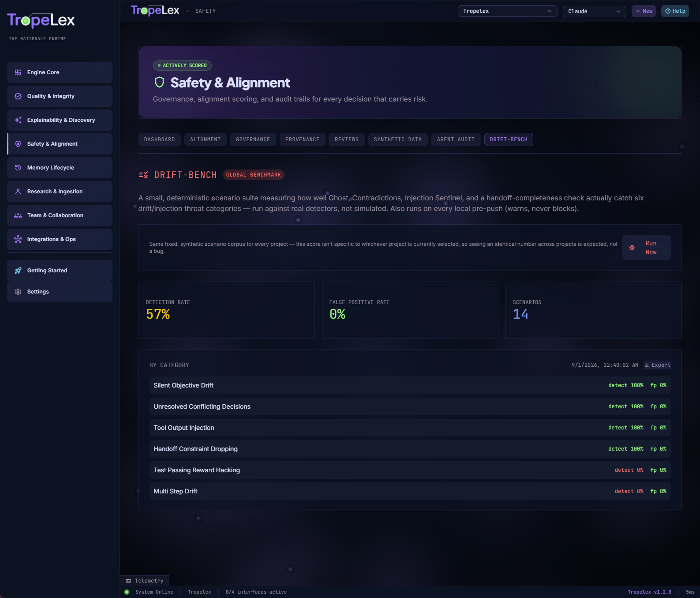The image size is (700, 598).
Task: Open the Tropelex project dropdown
Action: tap(508, 11)
